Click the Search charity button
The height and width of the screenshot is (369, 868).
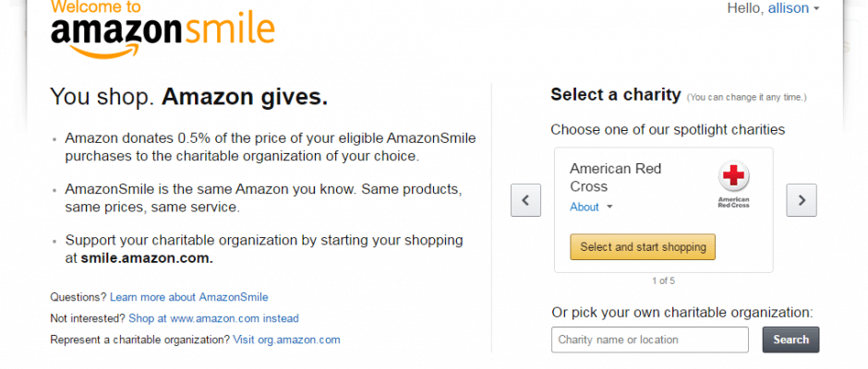[790, 339]
